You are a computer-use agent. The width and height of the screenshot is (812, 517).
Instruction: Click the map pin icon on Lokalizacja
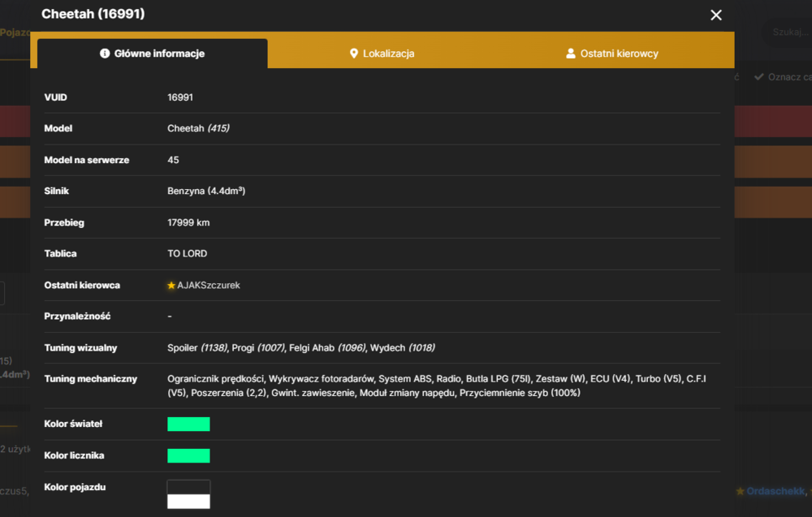tap(354, 54)
